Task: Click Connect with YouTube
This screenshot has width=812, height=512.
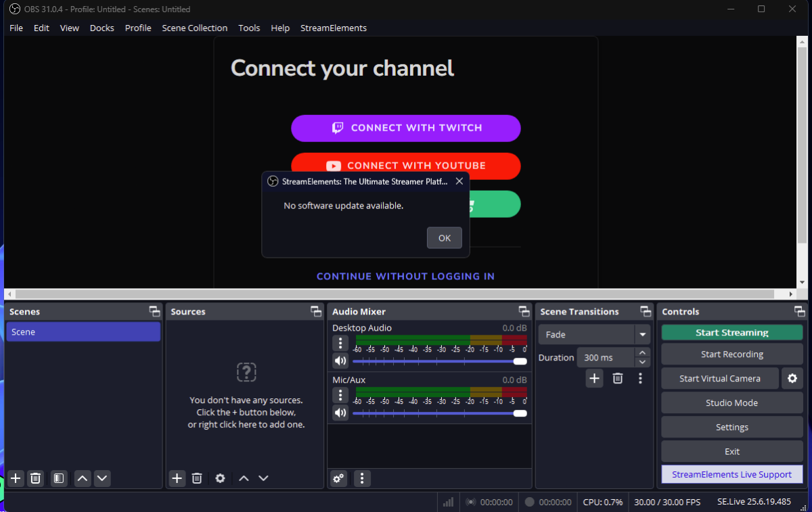Action: (x=406, y=165)
